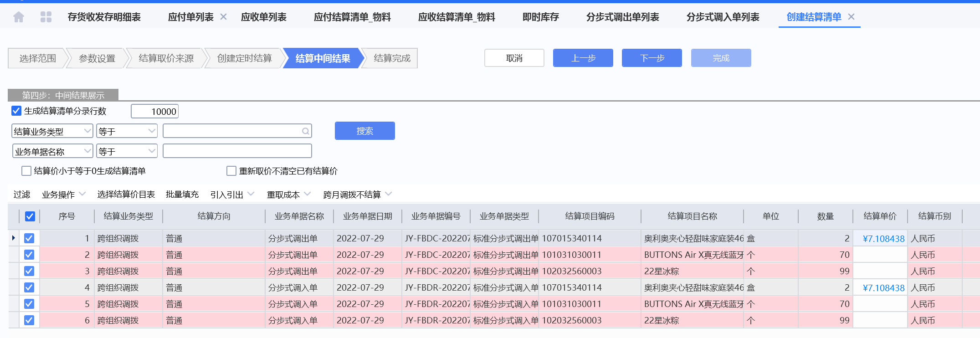Click the 完成 button
Image resolution: width=980 pixels, height=338 pixels.
tap(721, 58)
